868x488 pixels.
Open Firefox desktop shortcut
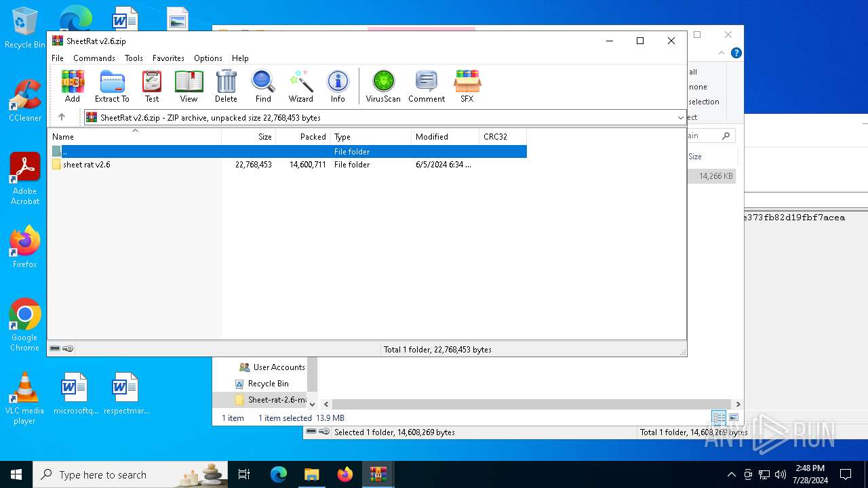tap(25, 247)
